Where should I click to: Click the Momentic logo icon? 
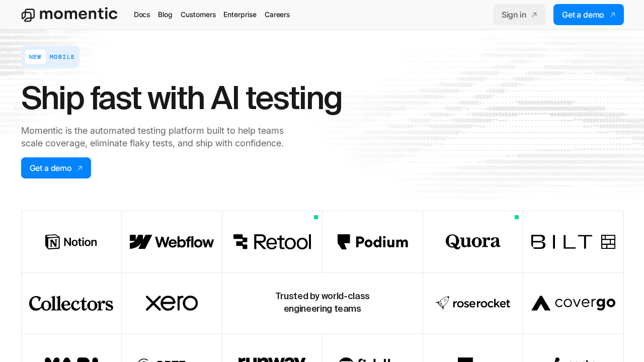(28, 15)
